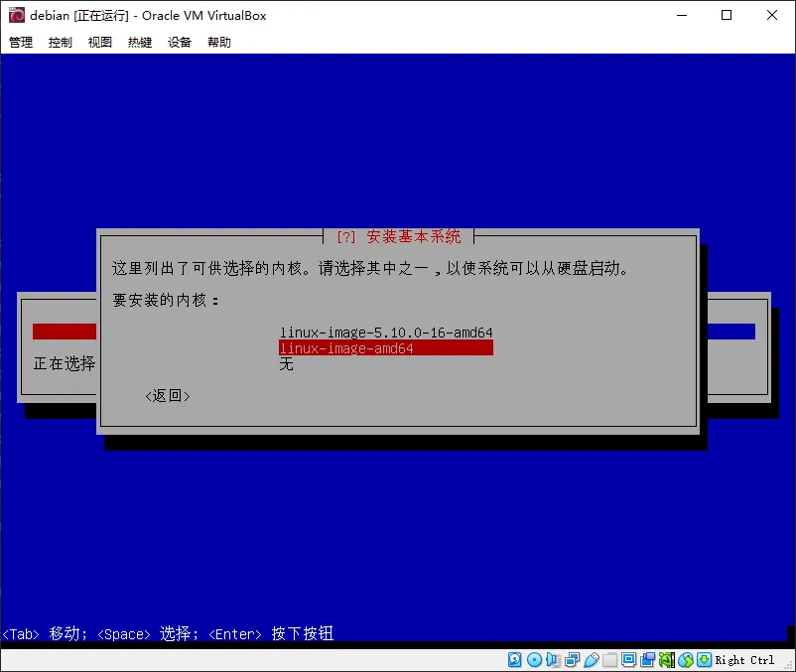
Task: Select the highlighted linux-image-amd64 option
Action: [x=386, y=348]
